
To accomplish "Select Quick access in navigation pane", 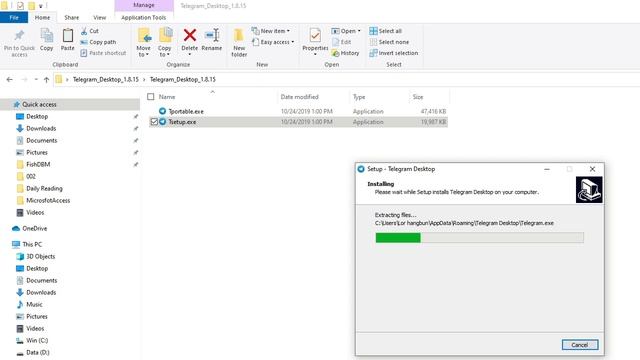I will point(39,104).
